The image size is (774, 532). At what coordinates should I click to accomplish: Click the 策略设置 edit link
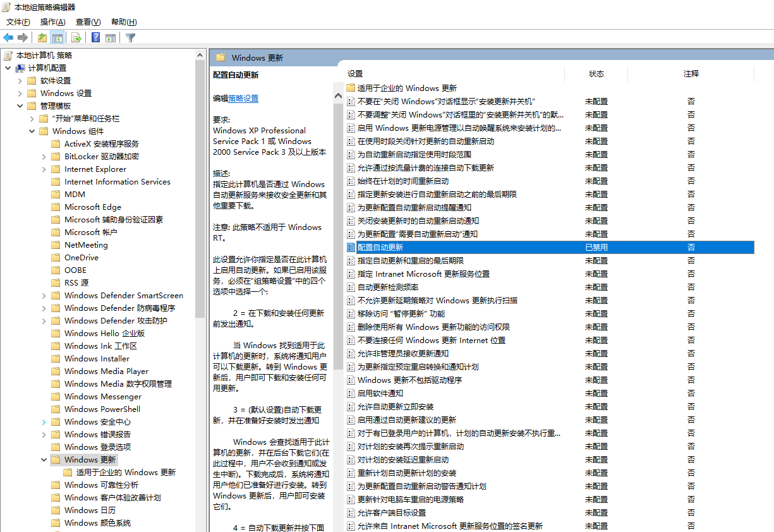point(243,99)
